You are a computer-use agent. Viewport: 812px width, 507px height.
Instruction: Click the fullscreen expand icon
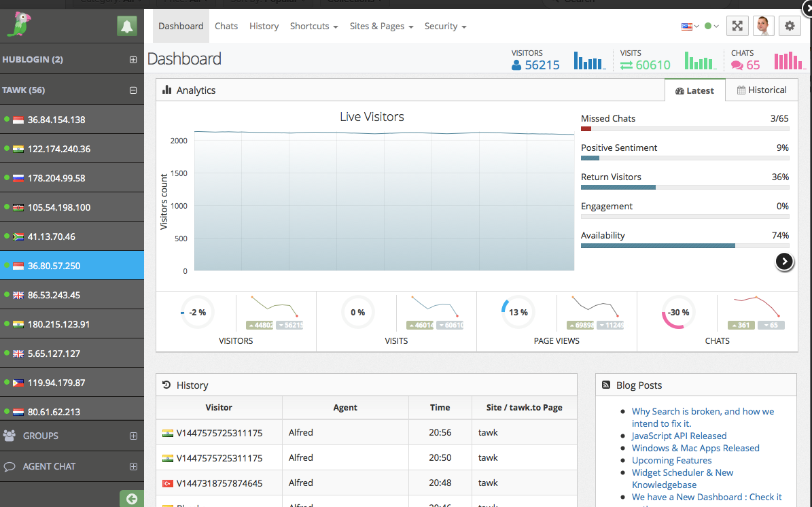[x=737, y=26]
